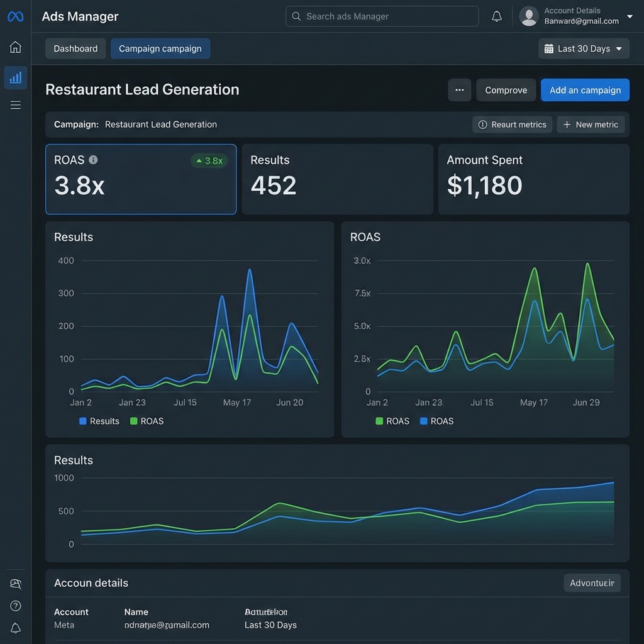
Task: Open the Last 30 Days date dropdown
Action: pos(583,48)
